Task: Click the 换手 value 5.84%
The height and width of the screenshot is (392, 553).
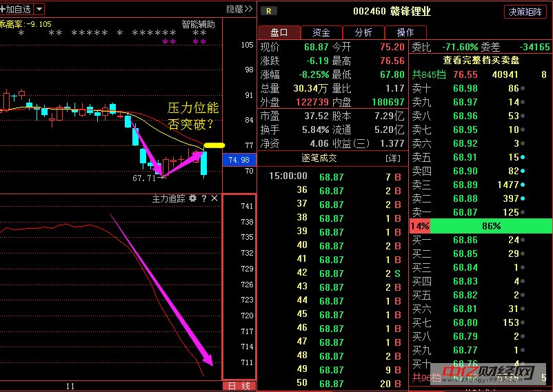Action: [x=315, y=130]
